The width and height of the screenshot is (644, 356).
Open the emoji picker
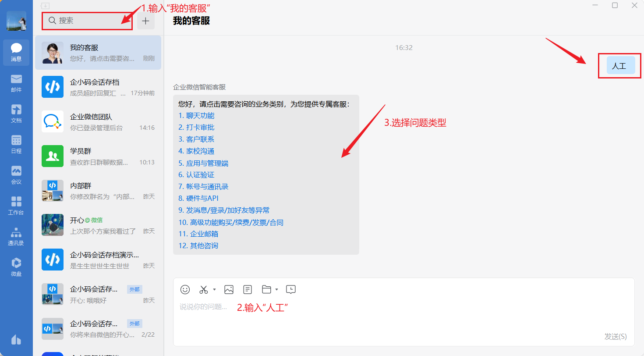185,289
